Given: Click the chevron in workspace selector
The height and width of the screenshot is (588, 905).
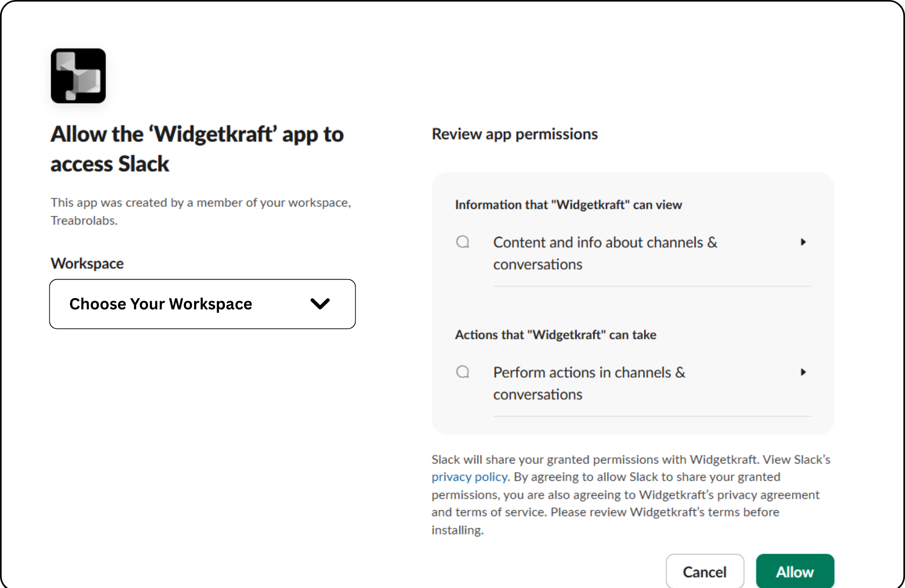Looking at the screenshot, I should point(320,304).
